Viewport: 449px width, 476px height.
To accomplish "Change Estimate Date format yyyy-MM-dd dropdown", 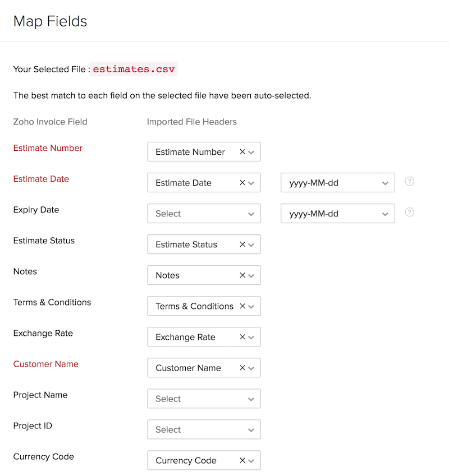I will point(337,183).
